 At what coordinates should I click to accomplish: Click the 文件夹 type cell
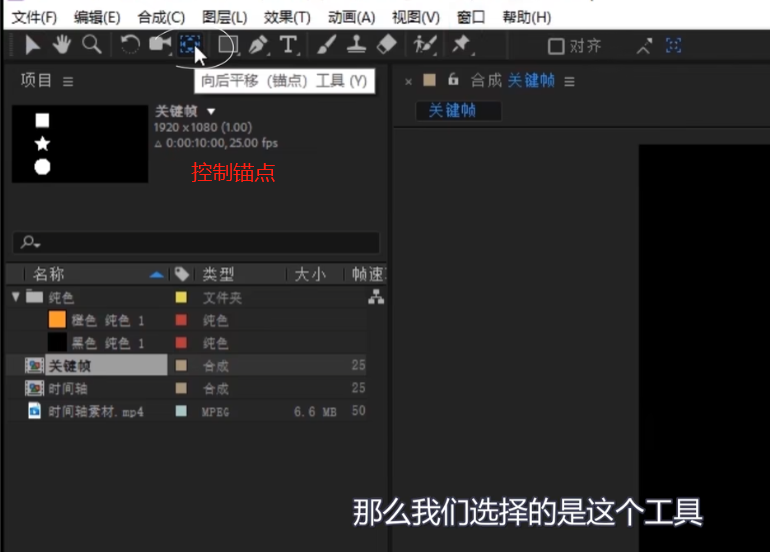222,297
